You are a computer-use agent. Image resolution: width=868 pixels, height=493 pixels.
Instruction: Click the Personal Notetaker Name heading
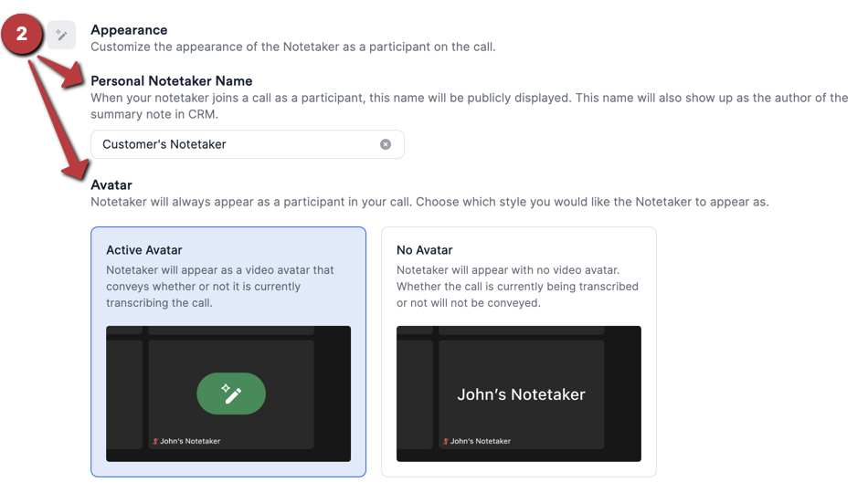pos(172,80)
